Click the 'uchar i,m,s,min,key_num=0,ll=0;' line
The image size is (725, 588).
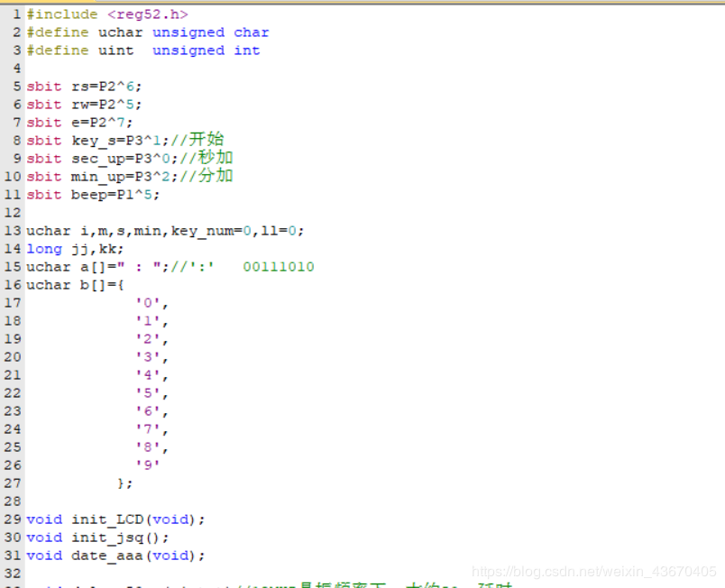pos(165,231)
